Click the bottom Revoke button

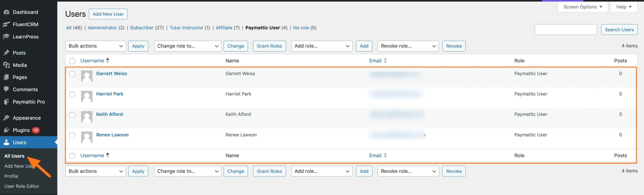click(454, 171)
